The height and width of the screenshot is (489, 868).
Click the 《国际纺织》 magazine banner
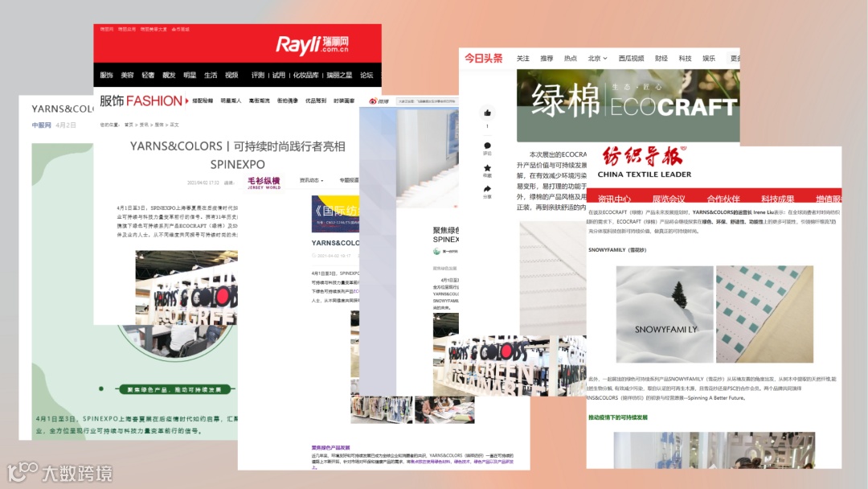[x=335, y=214]
